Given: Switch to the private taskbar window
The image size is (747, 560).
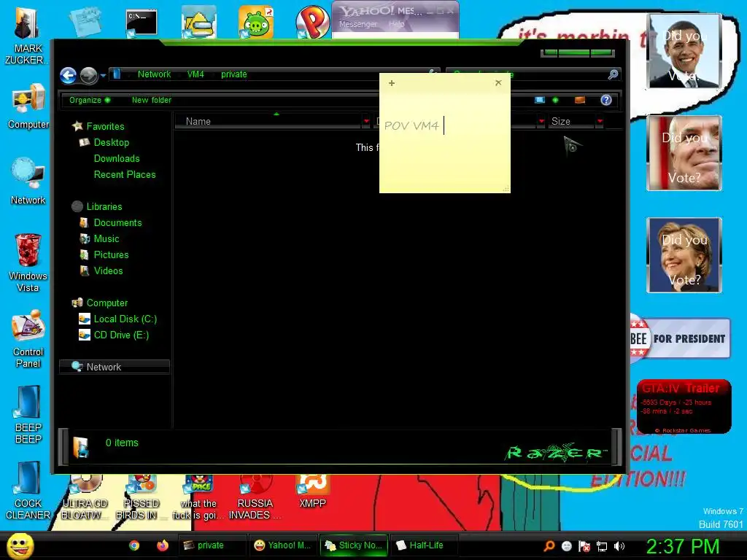Looking at the screenshot, I should click(x=212, y=545).
